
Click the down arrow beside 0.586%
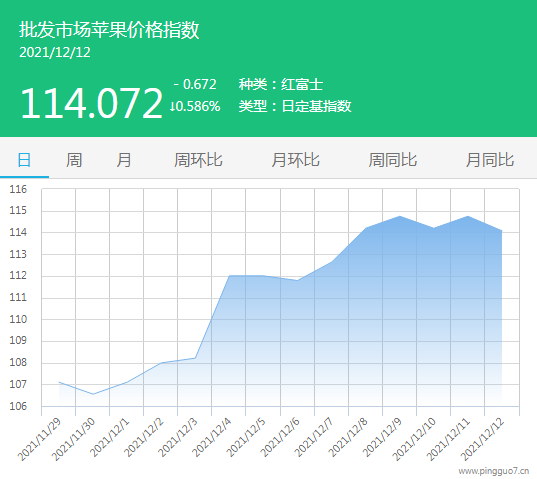pyautogui.click(x=172, y=106)
